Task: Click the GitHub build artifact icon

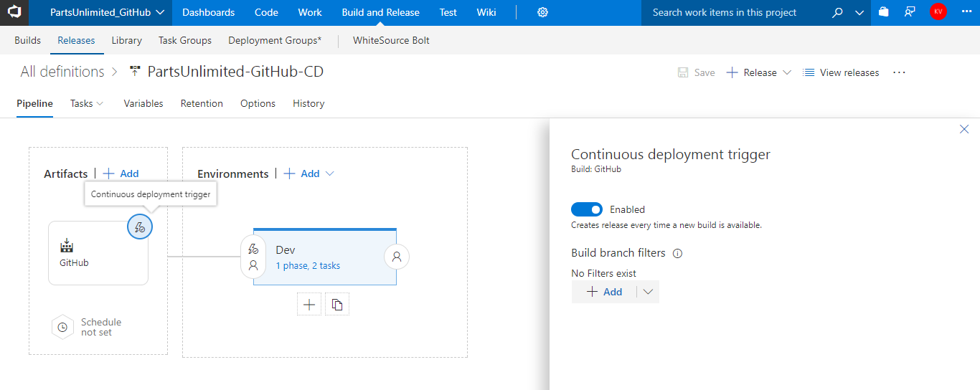Action: [x=67, y=246]
